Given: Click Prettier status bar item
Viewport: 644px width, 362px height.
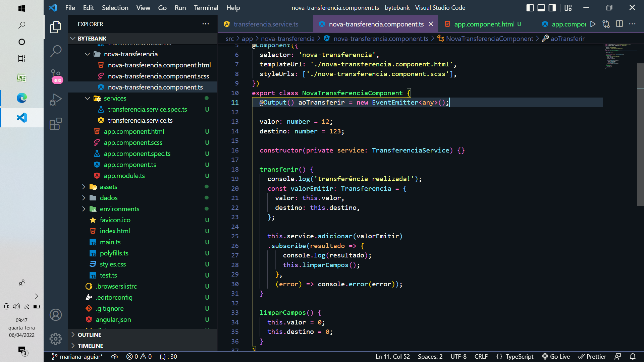Looking at the screenshot, I should coord(592,357).
